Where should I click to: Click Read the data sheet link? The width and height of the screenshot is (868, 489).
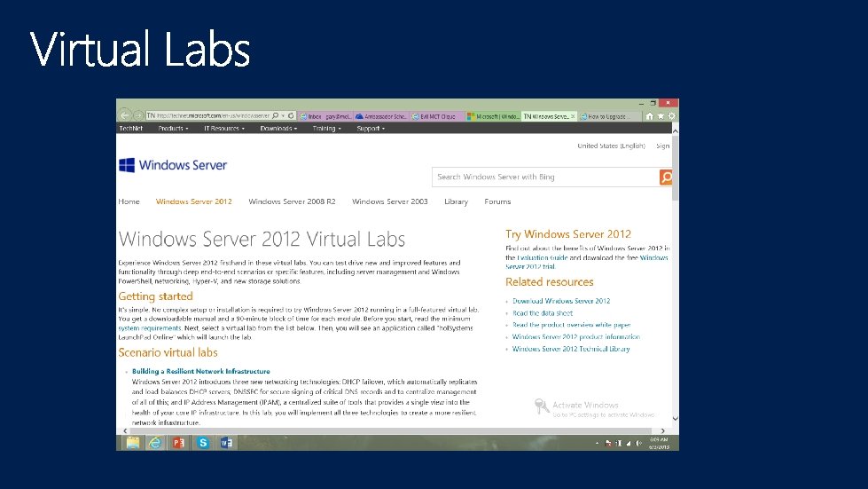(x=543, y=313)
